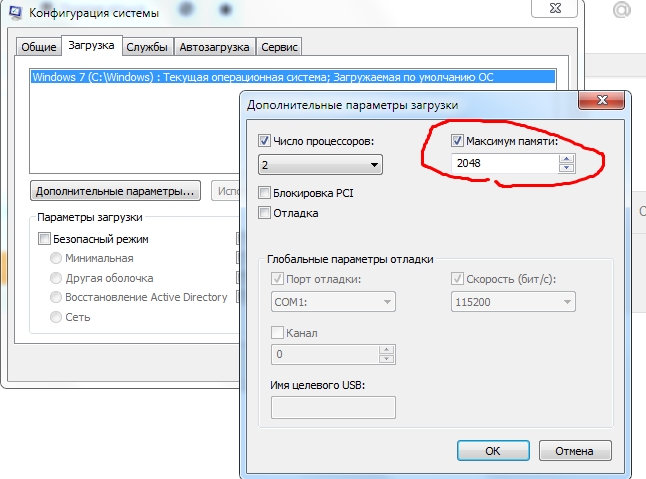Click the memory field showing 2048
The width and height of the screenshot is (646, 479).
504,164
